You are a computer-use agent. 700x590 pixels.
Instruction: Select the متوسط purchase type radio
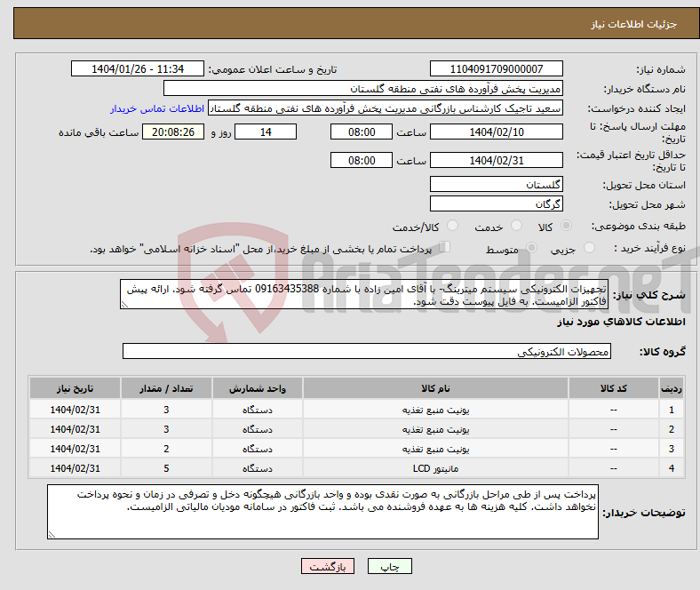pos(532,247)
